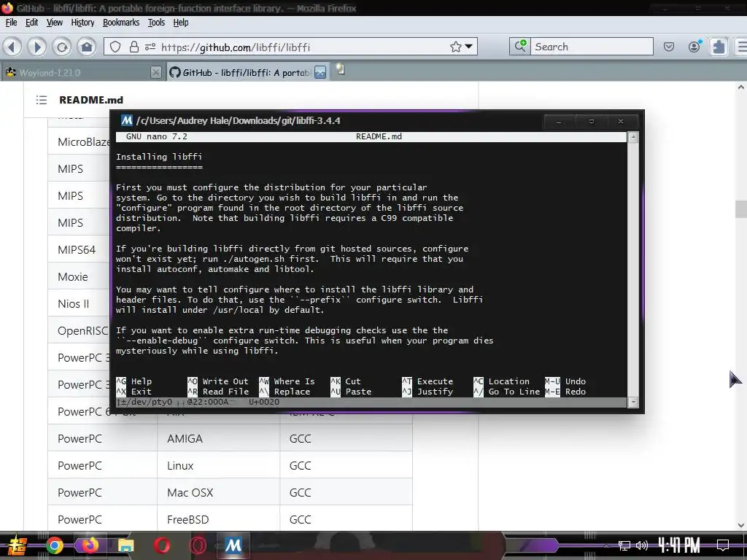Show hidden system tray icons
The height and width of the screenshot is (560, 747).
606,545
